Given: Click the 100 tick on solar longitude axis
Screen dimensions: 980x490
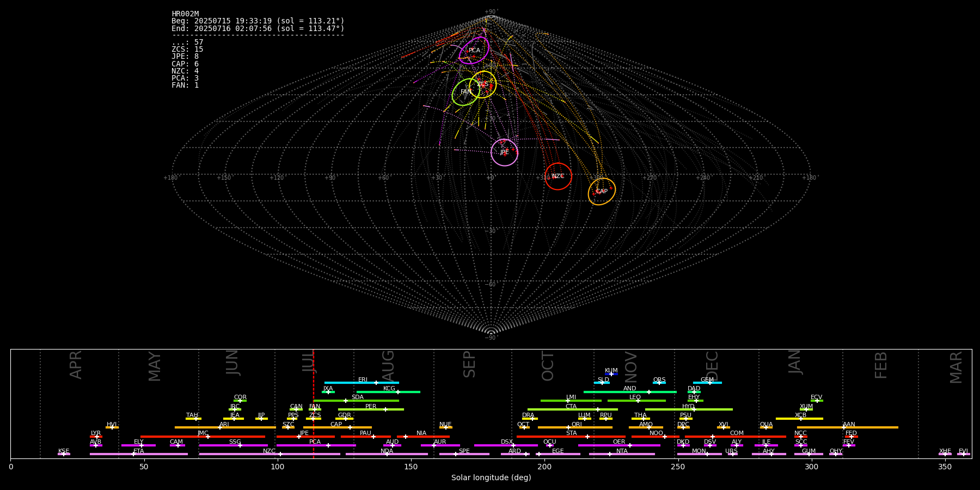Looking at the screenshot, I should point(278,467).
